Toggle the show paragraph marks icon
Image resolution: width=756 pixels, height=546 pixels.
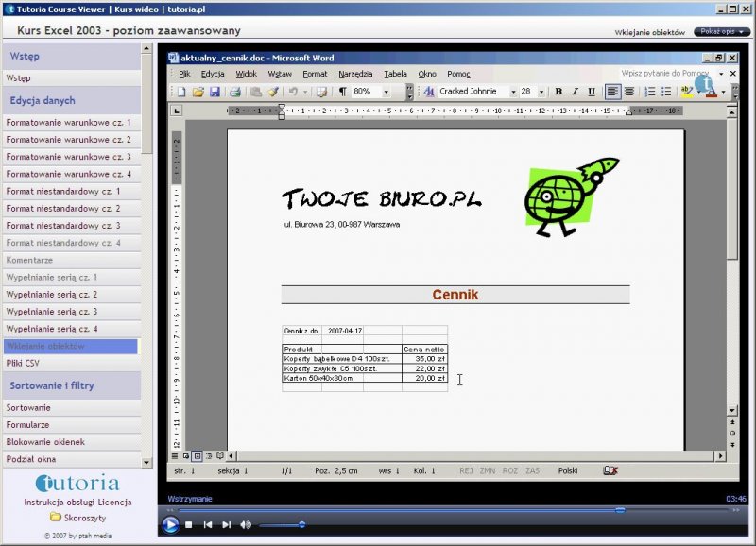tap(342, 92)
